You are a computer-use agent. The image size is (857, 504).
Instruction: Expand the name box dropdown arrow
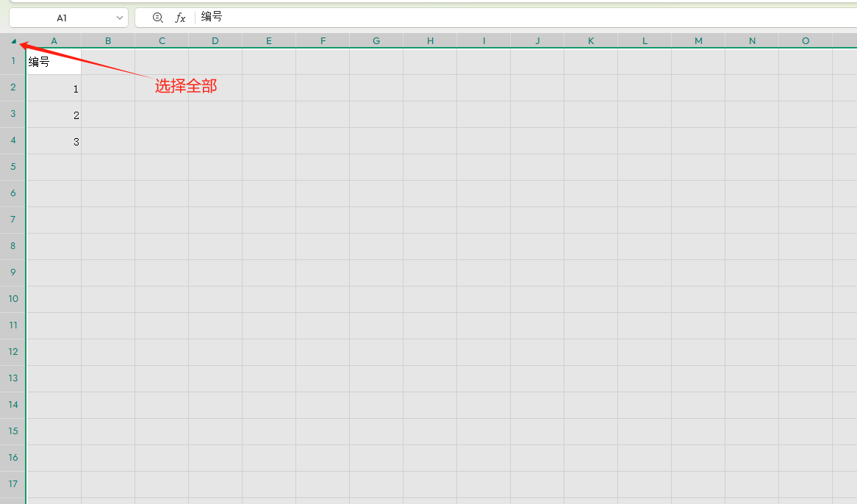point(120,18)
